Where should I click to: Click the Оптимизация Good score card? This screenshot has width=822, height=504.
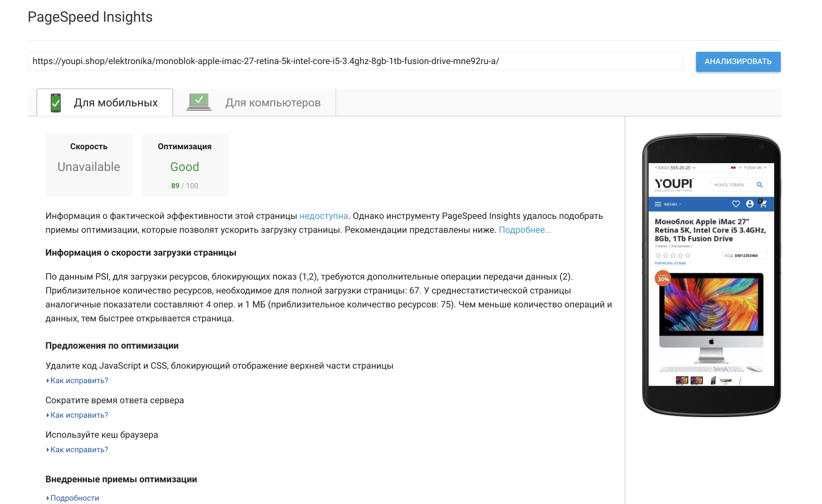[185, 165]
